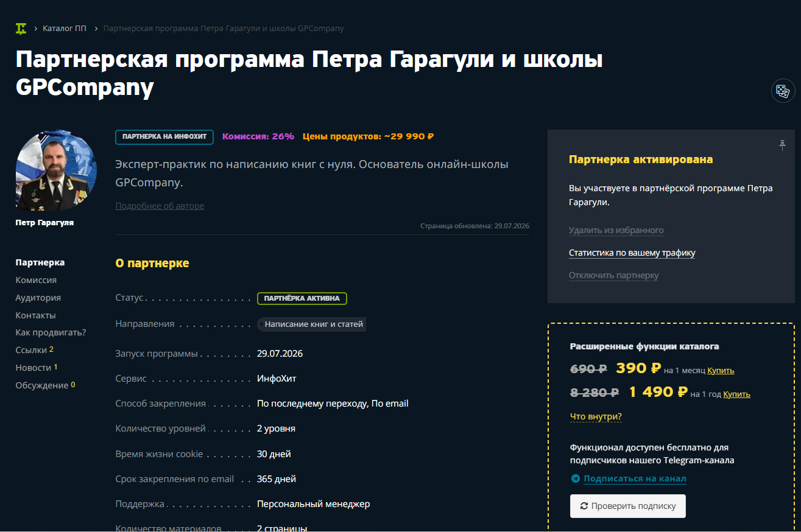Click the crossed-out 690 ₽ price
The image size is (801, 532).
588,369
